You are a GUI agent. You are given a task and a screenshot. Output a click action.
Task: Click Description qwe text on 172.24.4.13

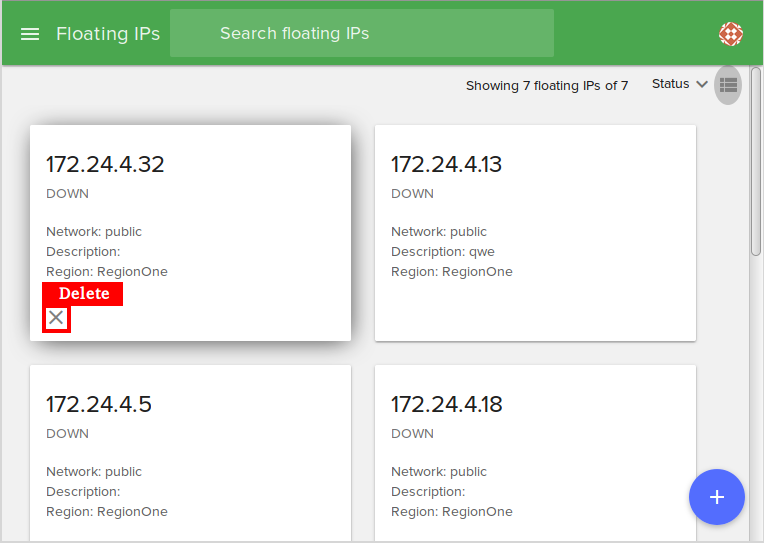point(443,252)
